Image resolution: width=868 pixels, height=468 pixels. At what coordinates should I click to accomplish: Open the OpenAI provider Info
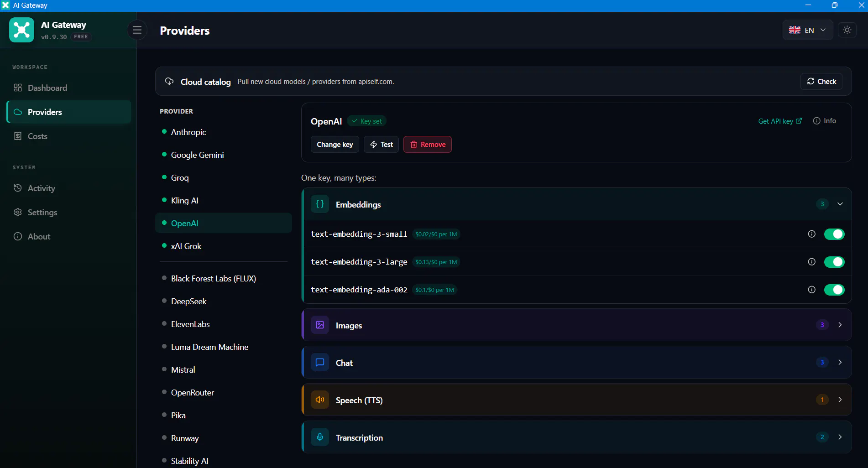pos(825,121)
